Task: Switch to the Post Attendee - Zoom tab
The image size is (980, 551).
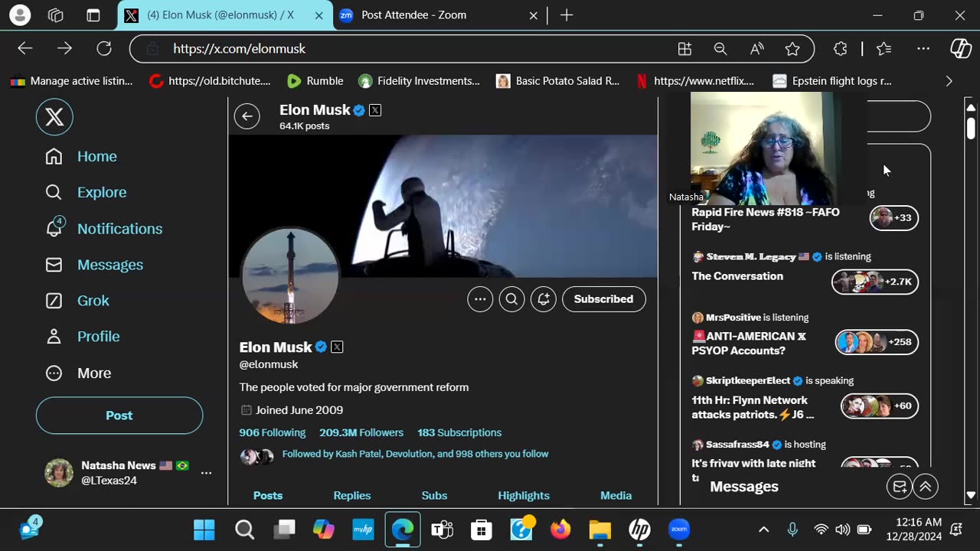Action: (x=440, y=15)
